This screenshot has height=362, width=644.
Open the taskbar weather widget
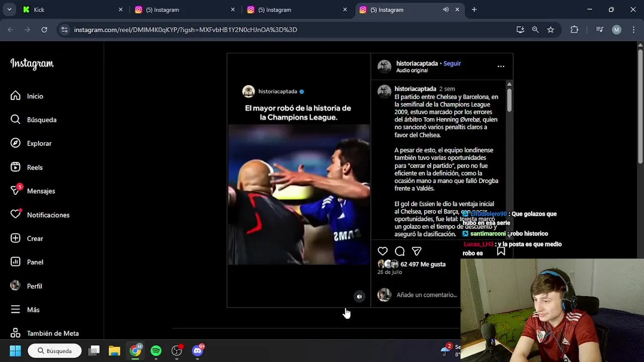click(x=450, y=350)
